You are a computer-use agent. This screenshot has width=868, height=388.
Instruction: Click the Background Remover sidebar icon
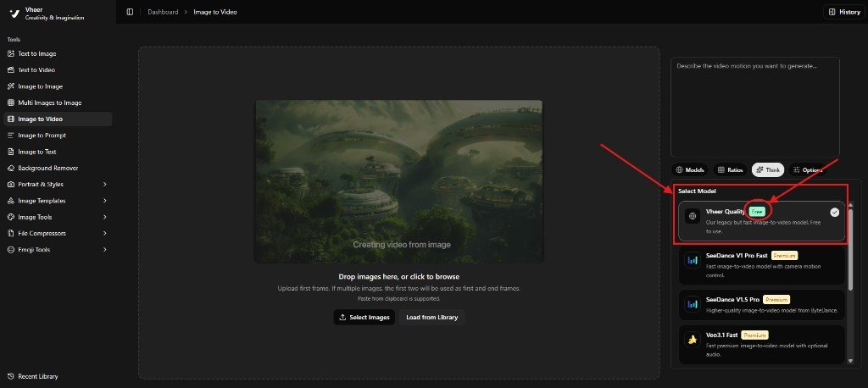(10, 168)
